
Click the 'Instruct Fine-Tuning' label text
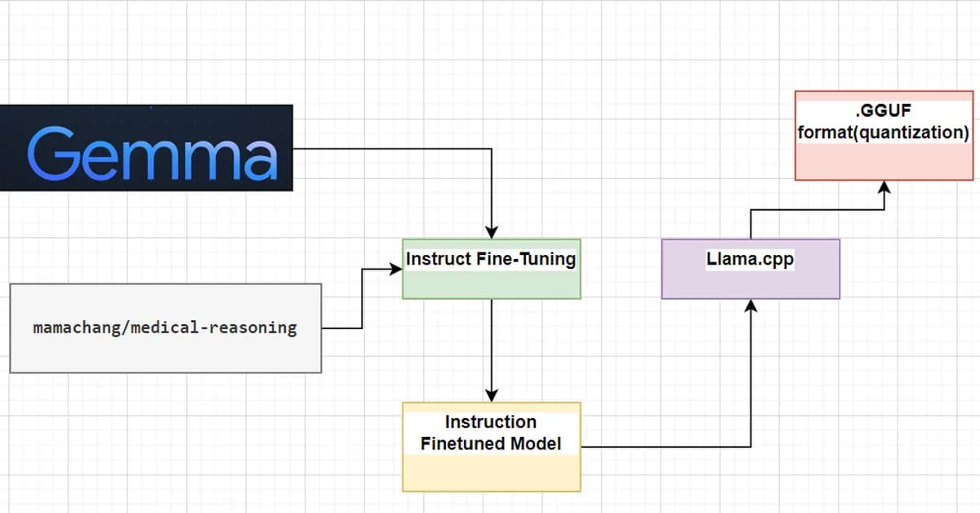491,260
